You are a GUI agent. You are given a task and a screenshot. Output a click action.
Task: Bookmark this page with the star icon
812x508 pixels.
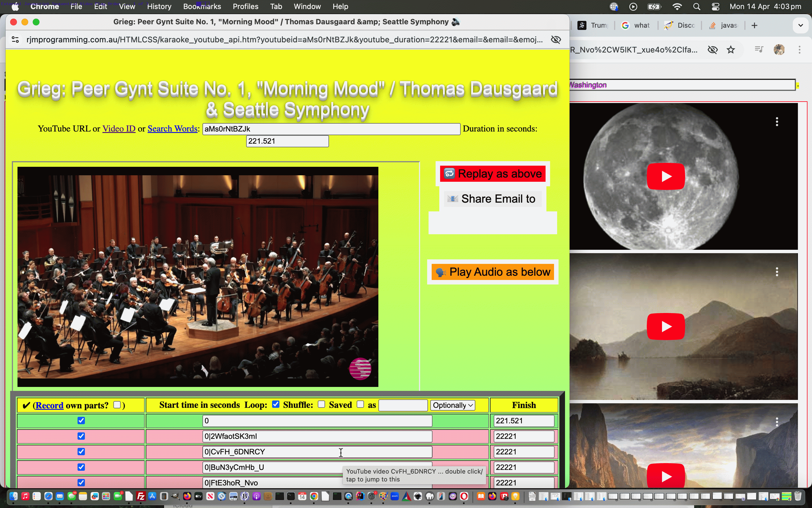click(731, 50)
